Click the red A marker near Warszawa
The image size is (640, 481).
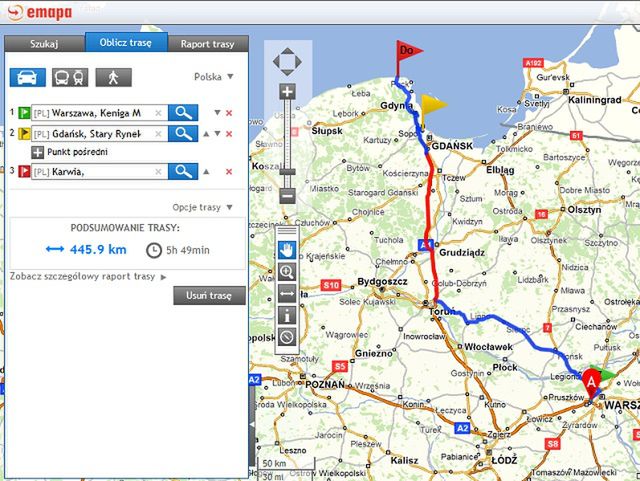tap(591, 384)
